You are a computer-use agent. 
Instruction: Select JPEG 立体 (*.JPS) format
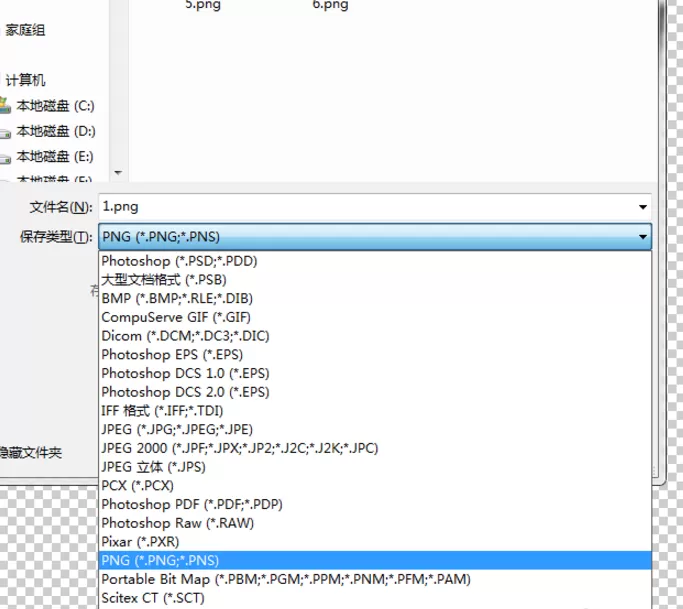tap(375, 467)
